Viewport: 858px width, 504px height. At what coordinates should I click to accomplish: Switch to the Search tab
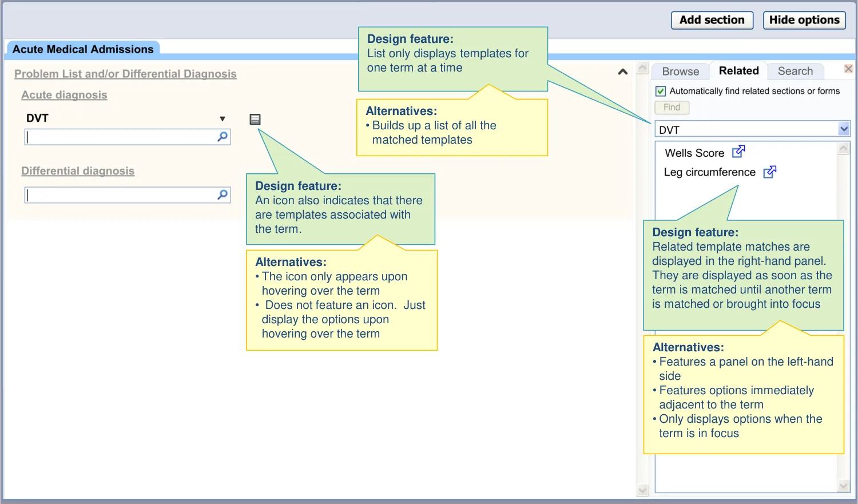point(795,72)
